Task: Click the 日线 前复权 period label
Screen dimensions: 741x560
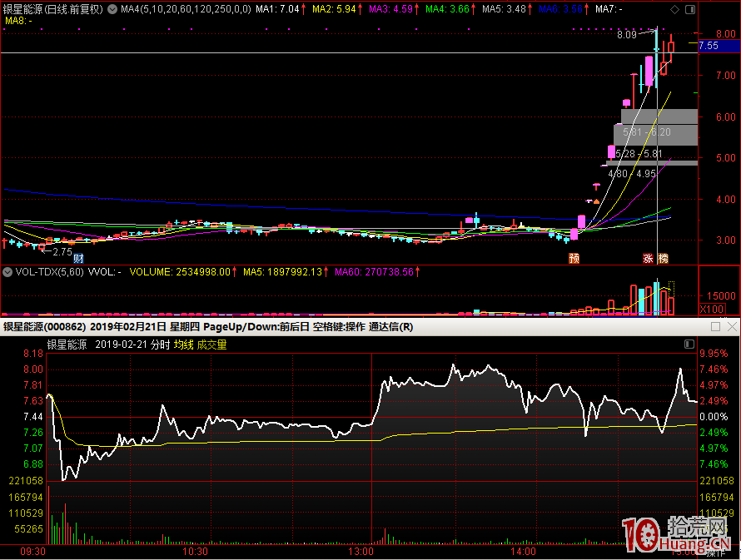Action: pyautogui.click(x=73, y=10)
